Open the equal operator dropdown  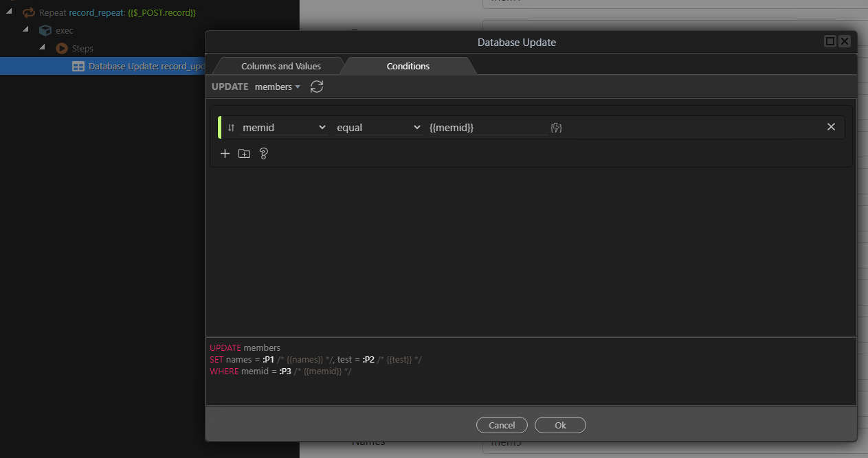click(x=378, y=128)
